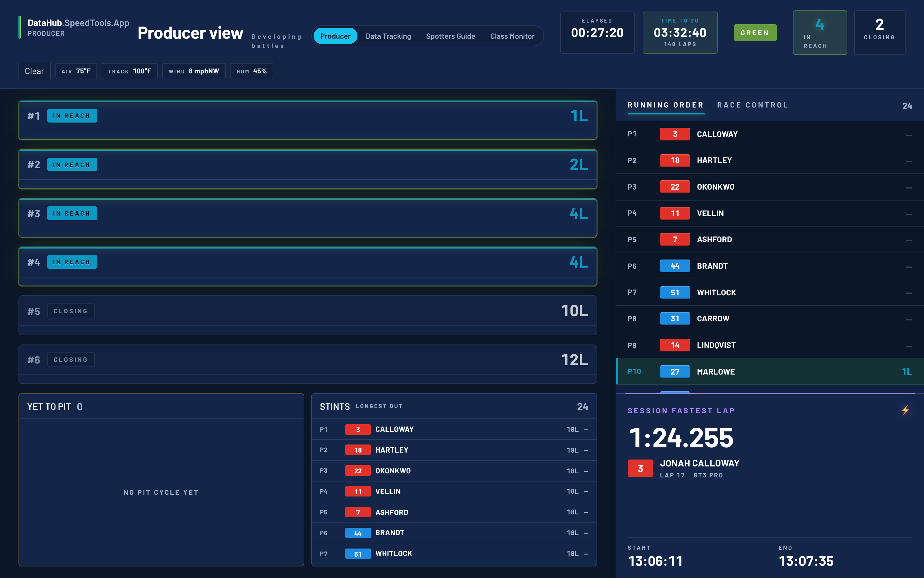924x578 pixels.
Task: Click HARTLEY row in Stints panel
Action: coord(454,450)
